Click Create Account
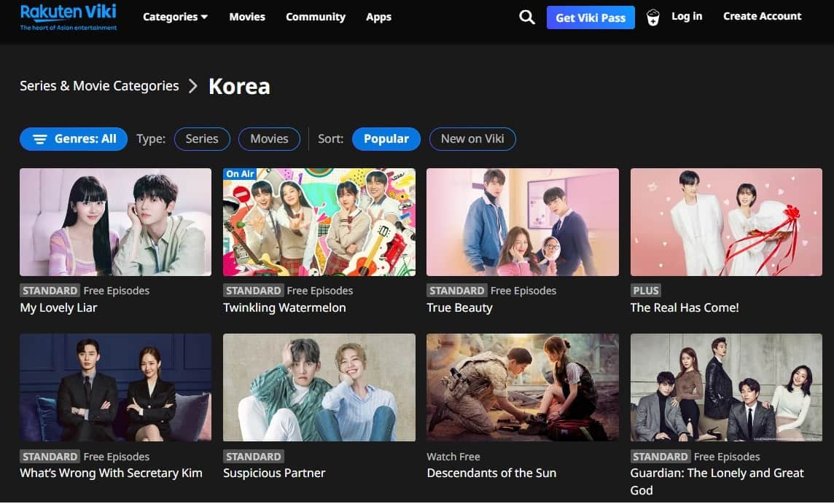 click(x=762, y=16)
